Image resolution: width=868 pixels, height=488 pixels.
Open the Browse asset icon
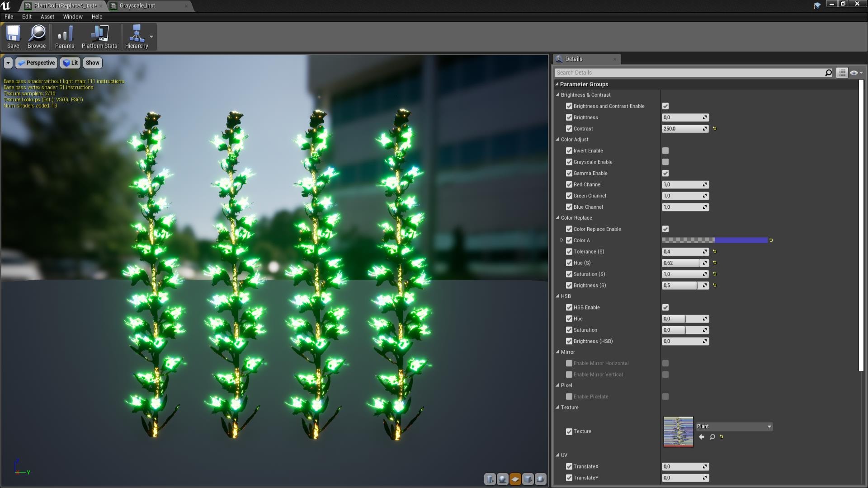[37, 36]
